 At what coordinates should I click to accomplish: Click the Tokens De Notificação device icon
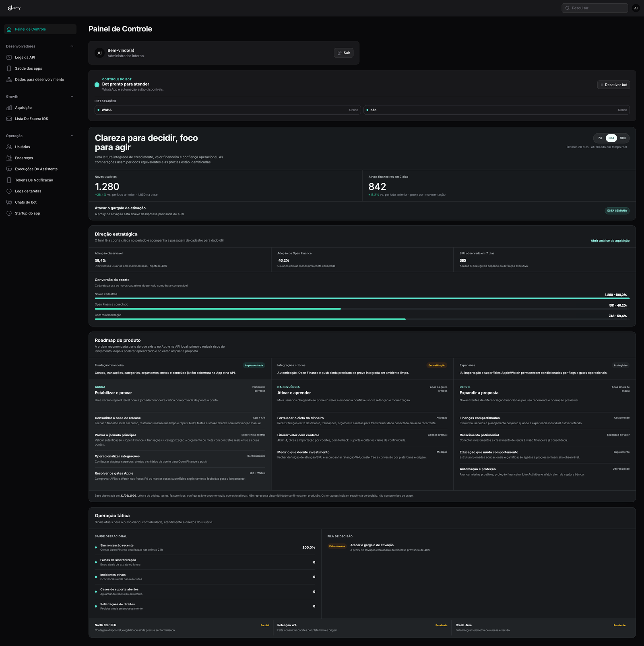click(9, 180)
